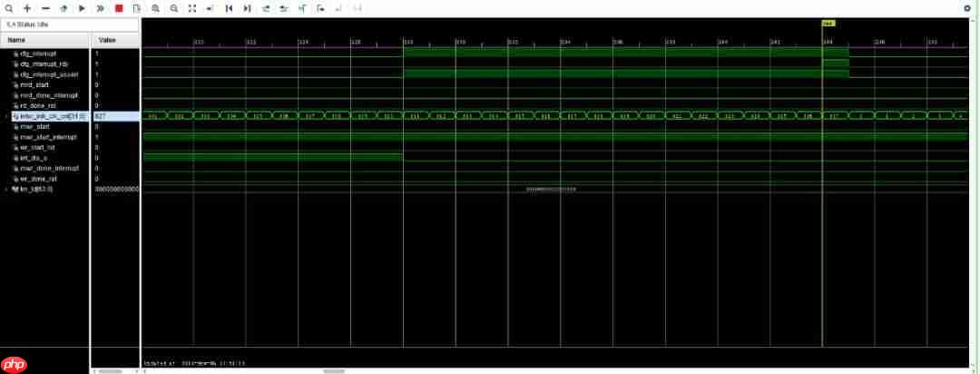
Task: Click the minus icon to remove probes
Action: click(45, 9)
